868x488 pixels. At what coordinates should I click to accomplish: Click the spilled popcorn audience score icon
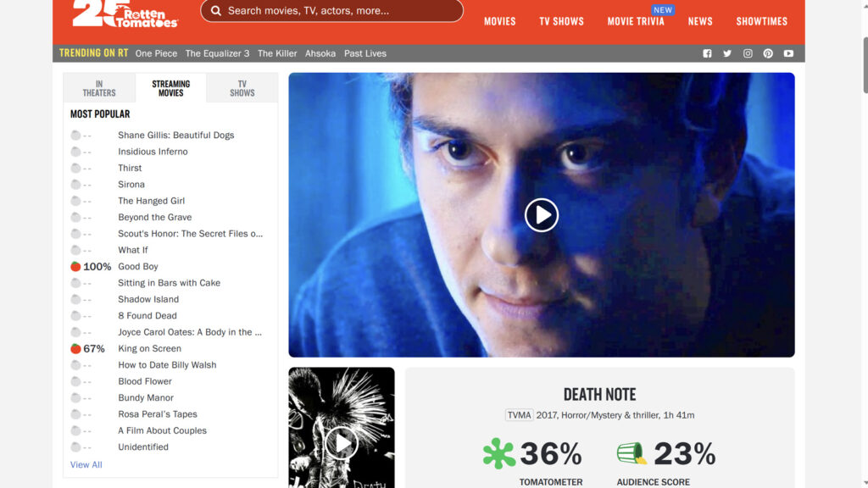tap(632, 454)
